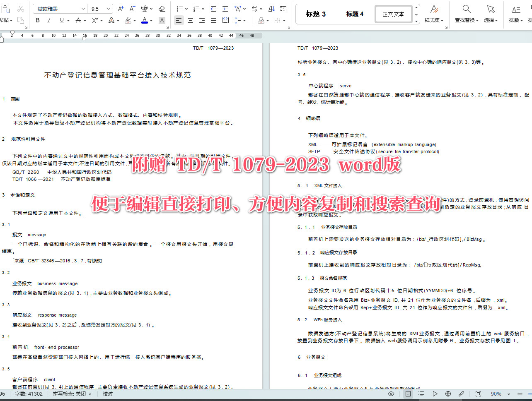Click the increase font size icon

121,9
